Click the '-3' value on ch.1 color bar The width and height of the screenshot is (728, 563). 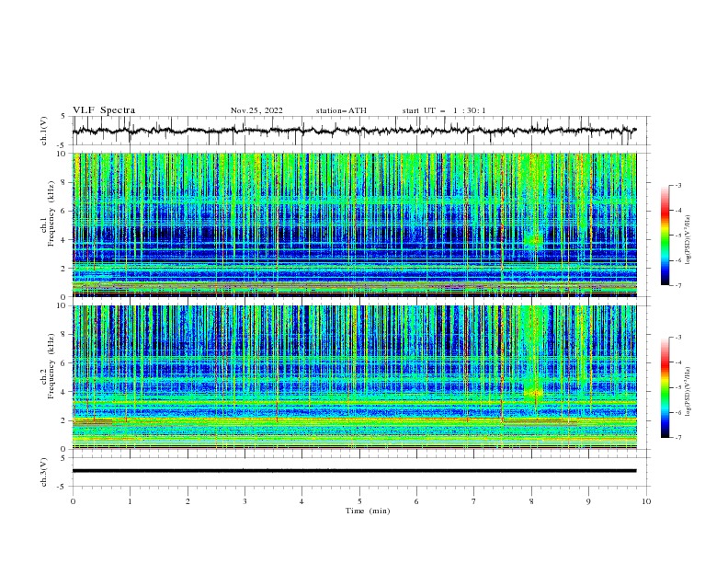point(677,185)
